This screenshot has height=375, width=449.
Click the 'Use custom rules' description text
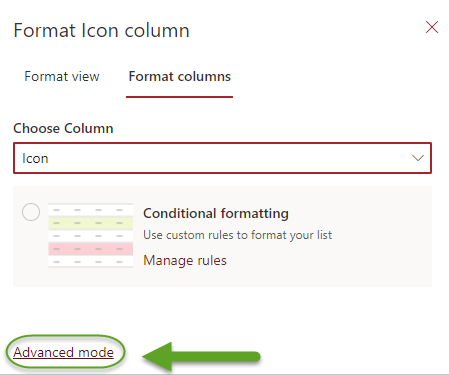[x=237, y=235]
